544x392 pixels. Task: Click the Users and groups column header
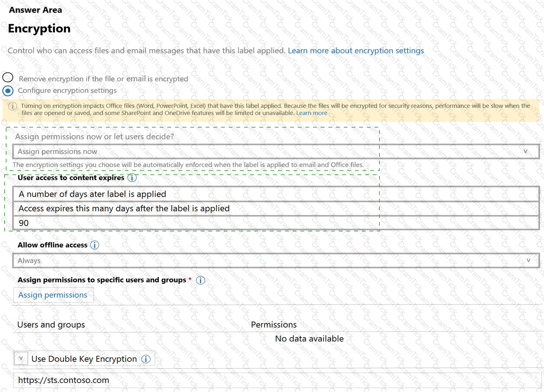pos(51,325)
